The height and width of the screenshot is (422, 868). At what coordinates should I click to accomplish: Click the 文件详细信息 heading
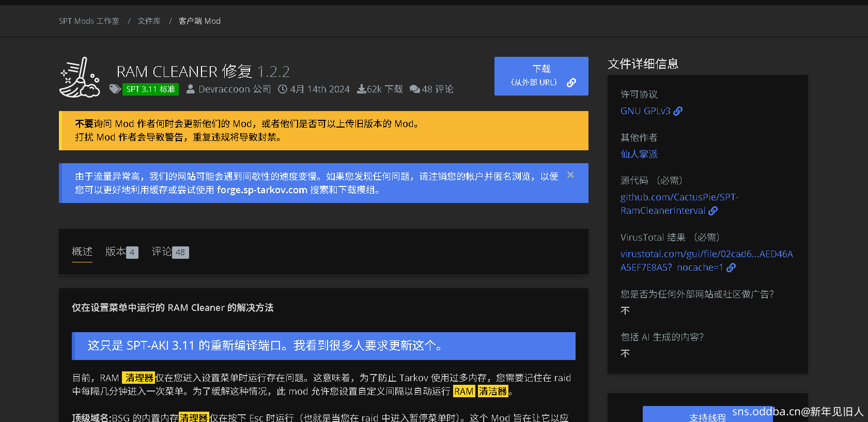point(643,64)
